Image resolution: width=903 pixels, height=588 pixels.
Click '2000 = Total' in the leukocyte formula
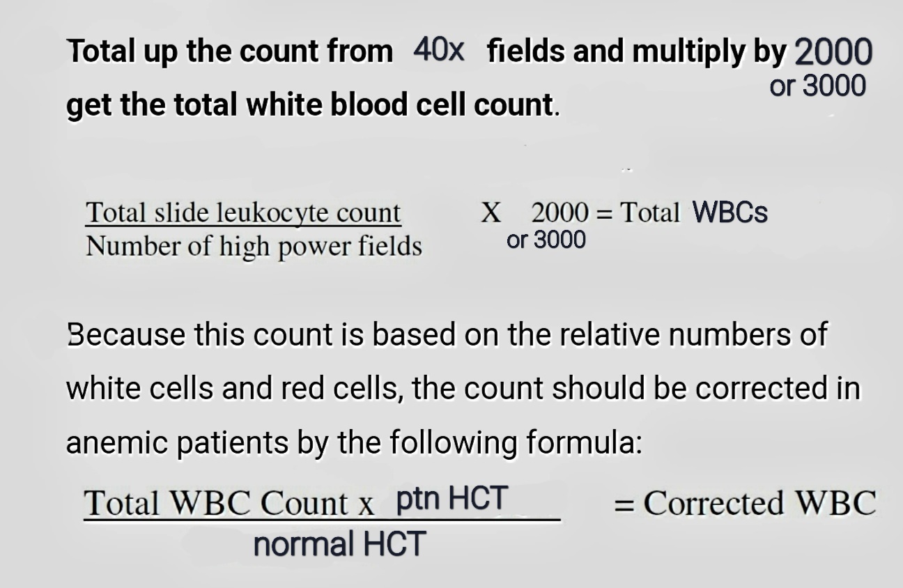pos(605,212)
